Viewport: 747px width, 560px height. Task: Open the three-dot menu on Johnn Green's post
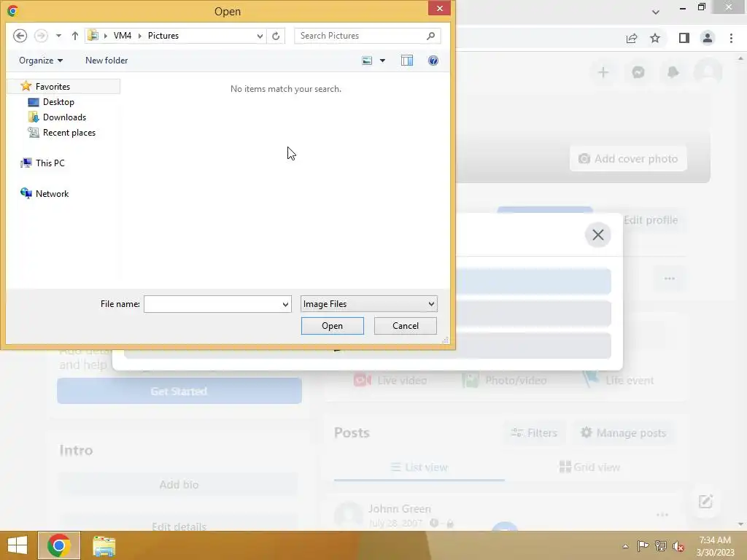[662, 515]
